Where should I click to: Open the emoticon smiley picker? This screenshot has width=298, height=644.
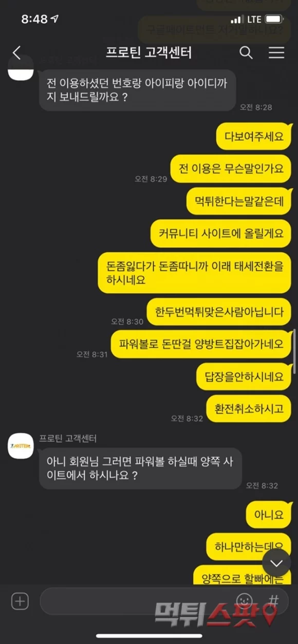(245, 601)
